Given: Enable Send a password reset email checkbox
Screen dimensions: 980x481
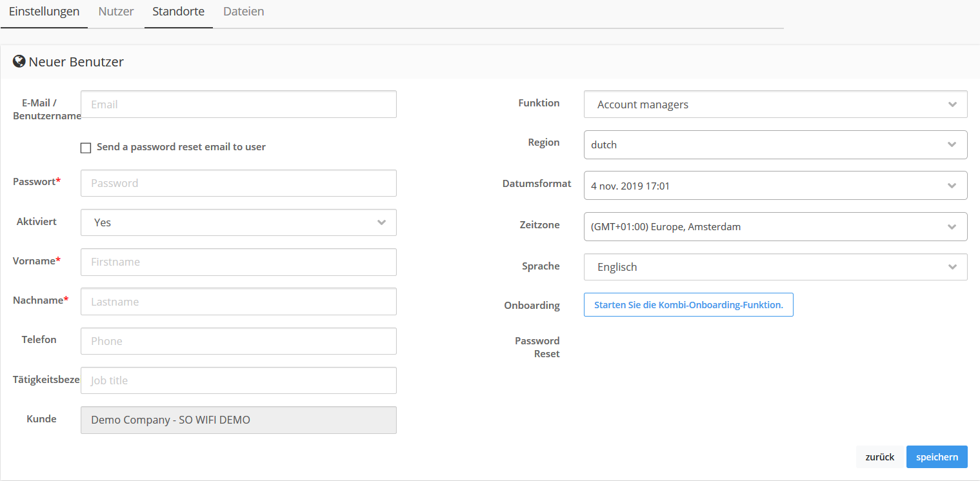Looking at the screenshot, I should click(x=86, y=148).
